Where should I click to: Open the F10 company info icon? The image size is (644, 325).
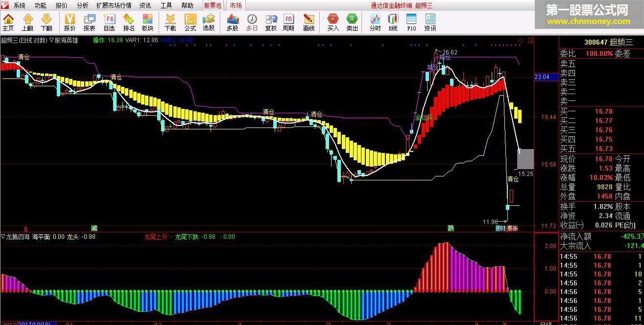(411, 23)
